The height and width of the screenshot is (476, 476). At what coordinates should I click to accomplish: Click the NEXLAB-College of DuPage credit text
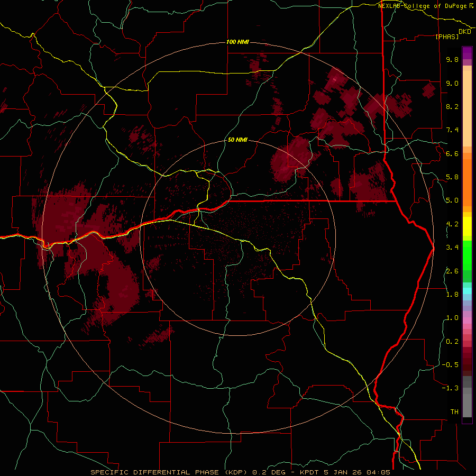click(x=422, y=6)
